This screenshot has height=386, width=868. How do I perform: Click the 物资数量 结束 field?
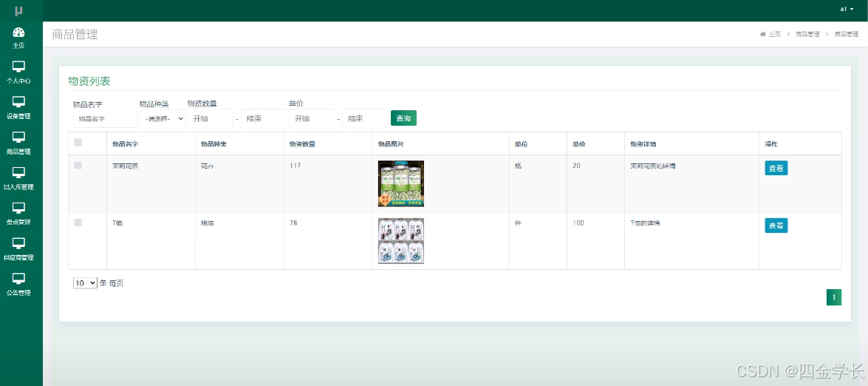click(x=264, y=118)
